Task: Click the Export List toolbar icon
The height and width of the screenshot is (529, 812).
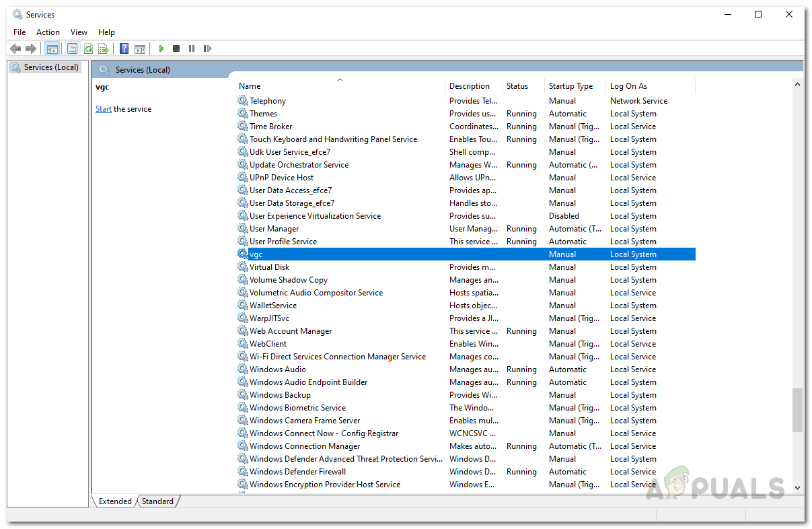Action: (104, 48)
